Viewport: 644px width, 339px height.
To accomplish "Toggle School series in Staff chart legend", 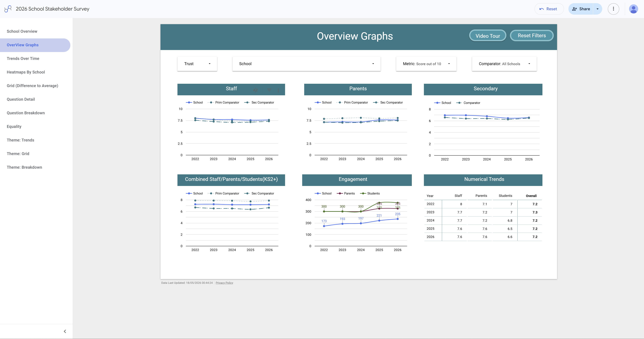I will 194,103.
